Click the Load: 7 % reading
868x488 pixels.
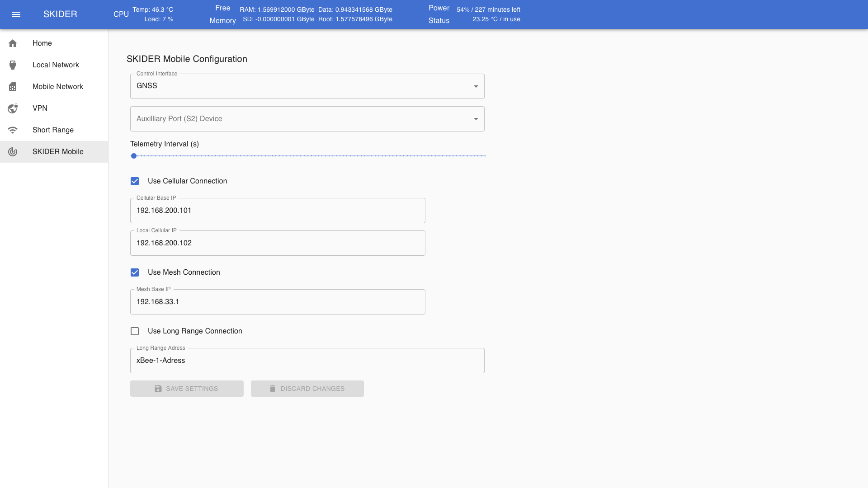[x=159, y=19]
